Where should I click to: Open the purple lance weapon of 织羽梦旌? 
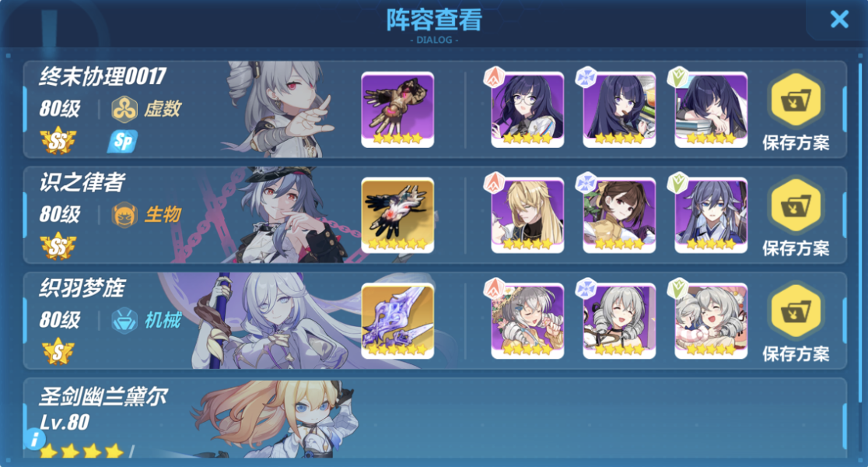pyautogui.click(x=397, y=321)
